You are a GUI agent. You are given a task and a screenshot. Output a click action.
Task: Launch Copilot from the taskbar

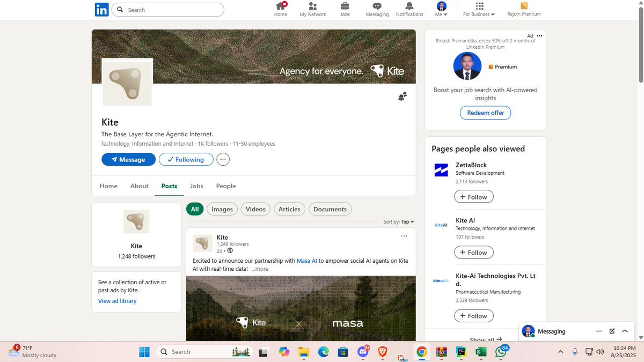pos(284,352)
